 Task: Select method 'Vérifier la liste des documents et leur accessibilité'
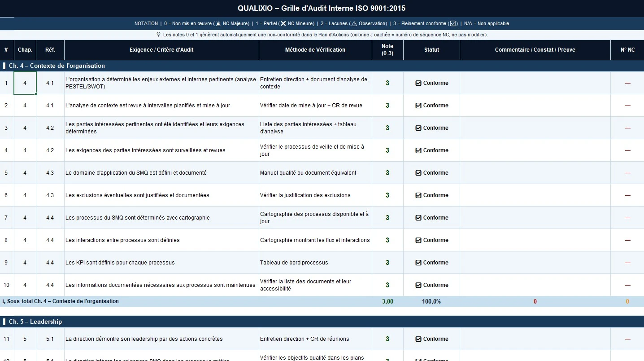click(x=315, y=285)
